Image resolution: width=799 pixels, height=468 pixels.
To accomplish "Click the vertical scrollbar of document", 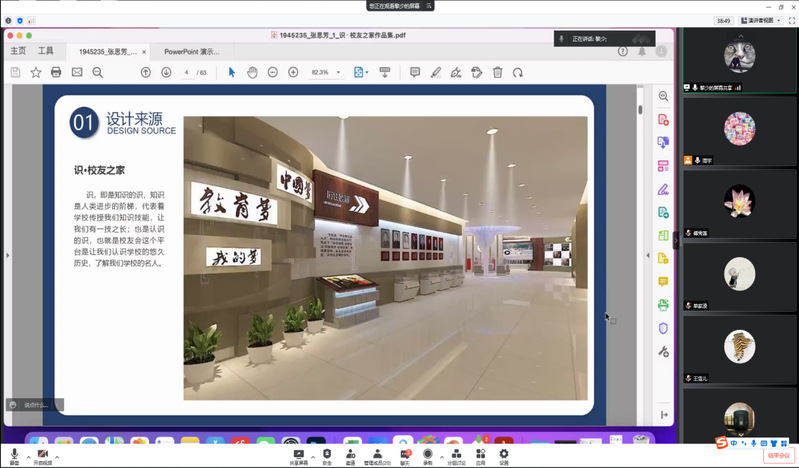I will 642,250.
